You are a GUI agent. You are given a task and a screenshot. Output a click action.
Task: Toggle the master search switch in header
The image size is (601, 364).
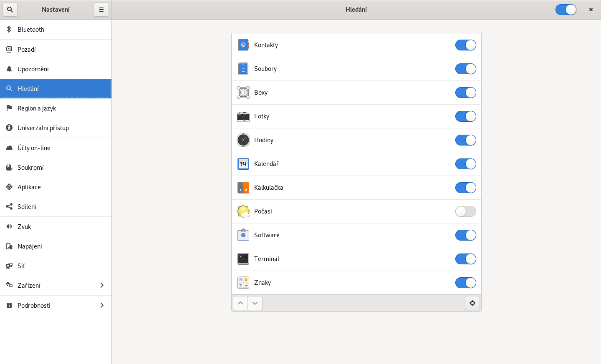pos(566,9)
